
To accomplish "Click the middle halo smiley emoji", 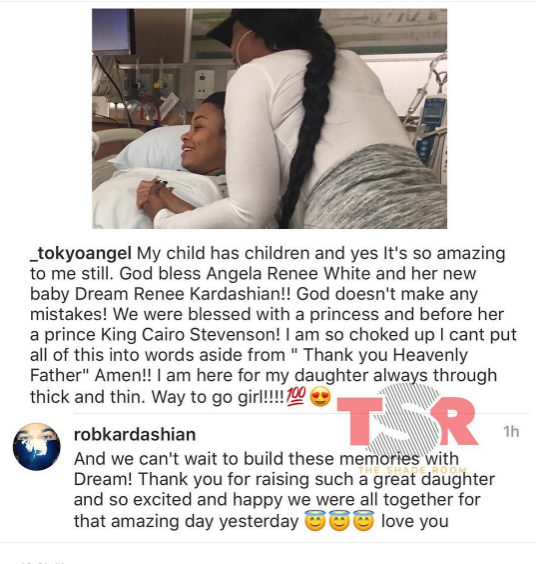I will 339,520.
